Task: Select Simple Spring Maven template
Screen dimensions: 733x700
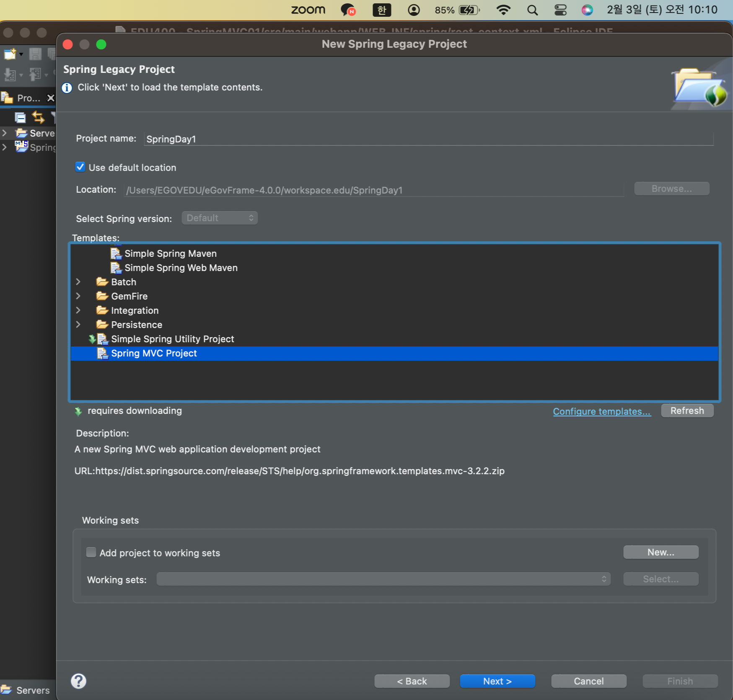Action: pos(171,253)
